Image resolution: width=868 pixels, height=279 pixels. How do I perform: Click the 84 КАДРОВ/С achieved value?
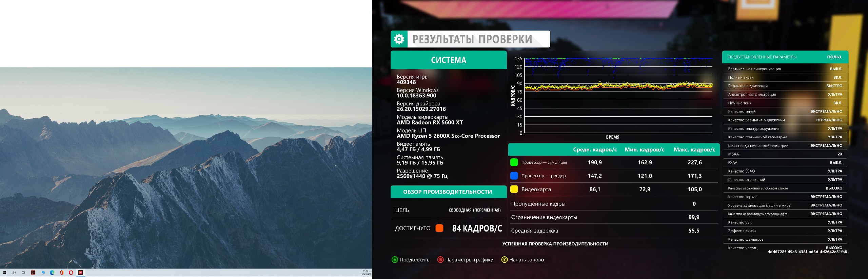[x=477, y=228]
